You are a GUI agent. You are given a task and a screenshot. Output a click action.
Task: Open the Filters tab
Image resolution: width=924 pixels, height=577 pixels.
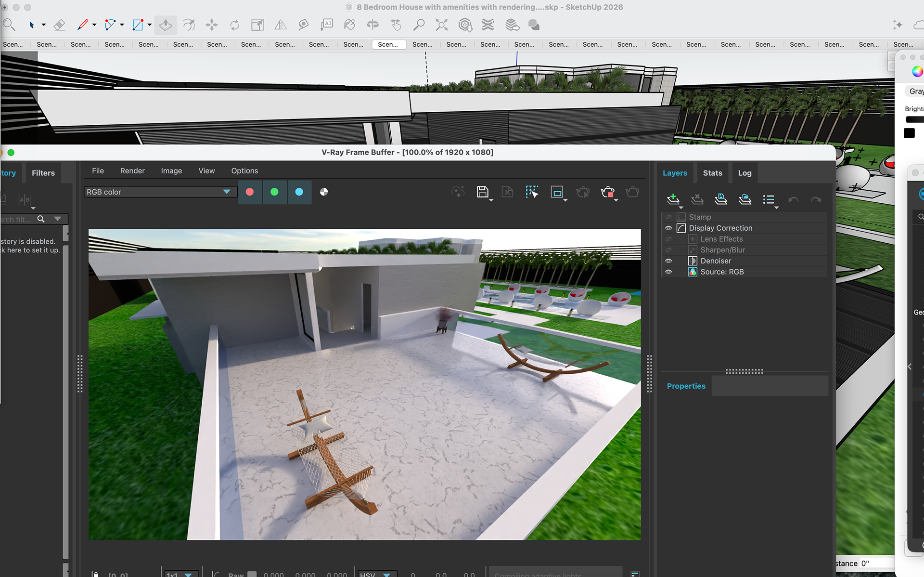(x=43, y=173)
